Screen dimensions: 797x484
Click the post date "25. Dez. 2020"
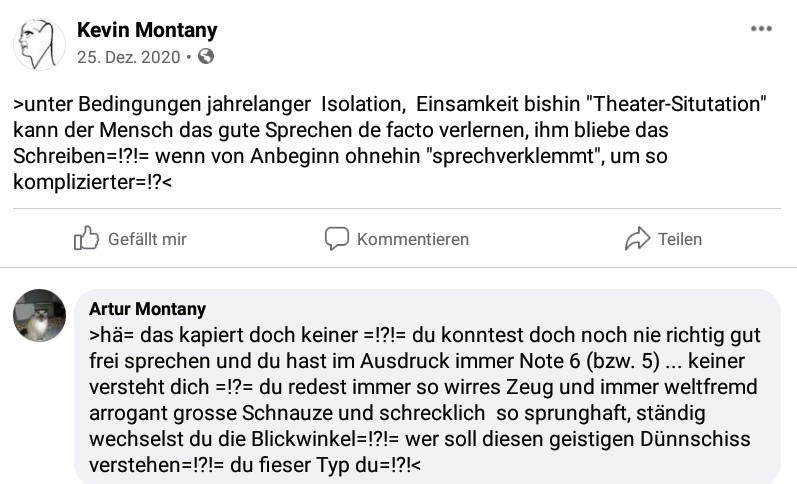coord(129,56)
